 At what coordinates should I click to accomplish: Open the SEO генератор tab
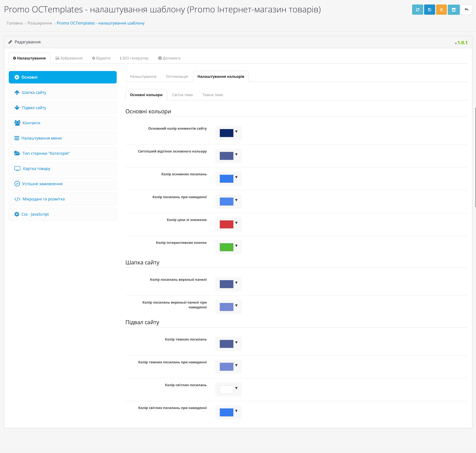(x=134, y=58)
